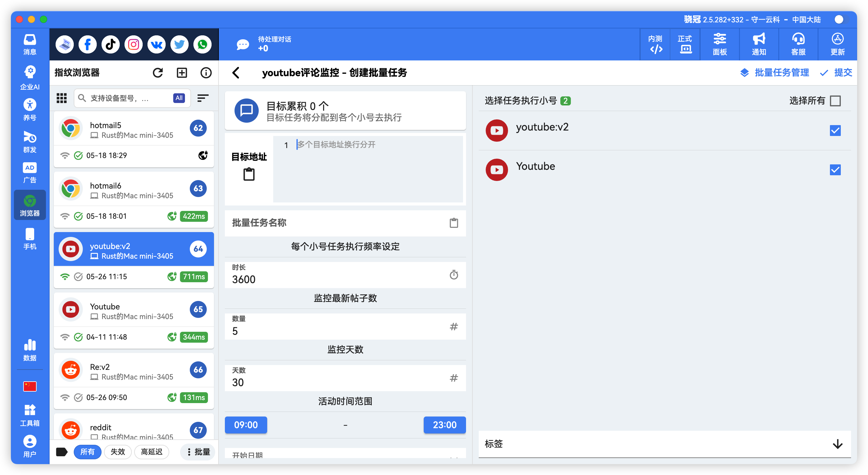Switch to the 失效 filter tab
The image size is (868, 475).
pyautogui.click(x=118, y=452)
